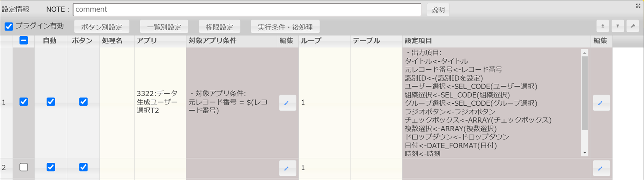Check row 2 selection checkbox
Screen dimensions: 644x180
(x=24, y=167)
